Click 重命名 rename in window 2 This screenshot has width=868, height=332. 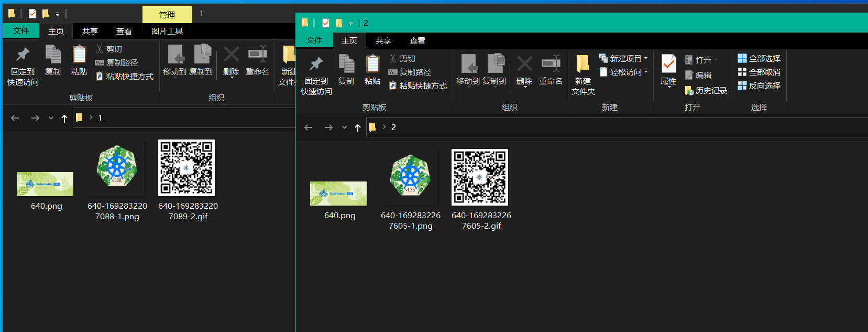coord(551,70)
